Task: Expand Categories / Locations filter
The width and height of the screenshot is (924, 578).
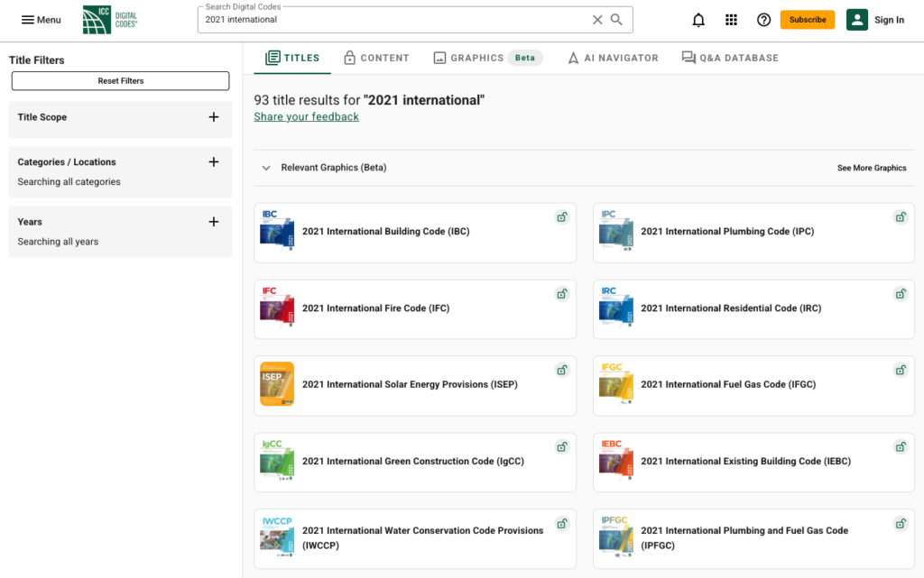Action: [x=213, y=162]
